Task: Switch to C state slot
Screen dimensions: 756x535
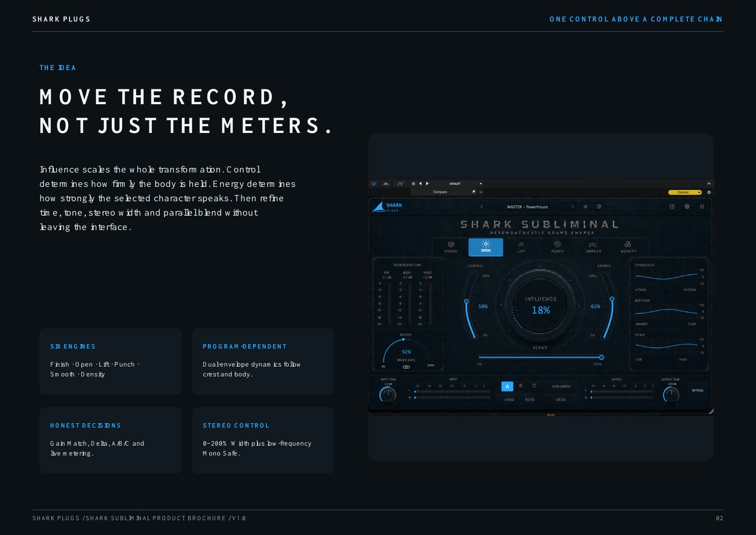Action: 534,386
